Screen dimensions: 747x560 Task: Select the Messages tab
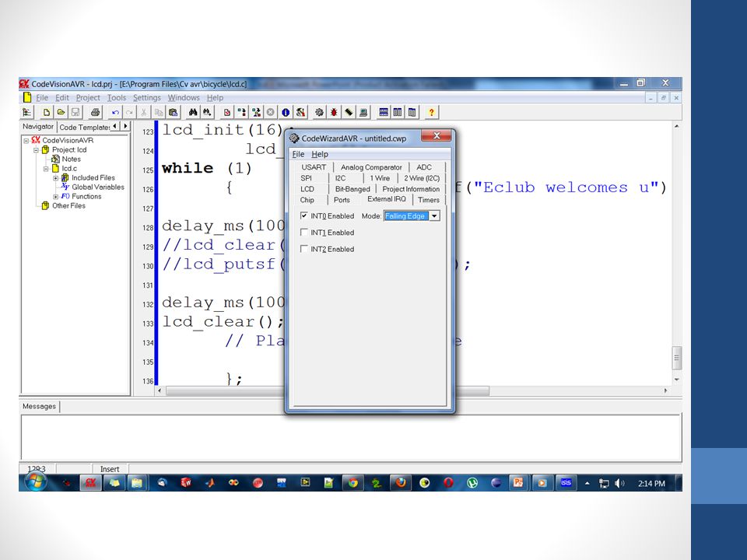pos(39,406)
